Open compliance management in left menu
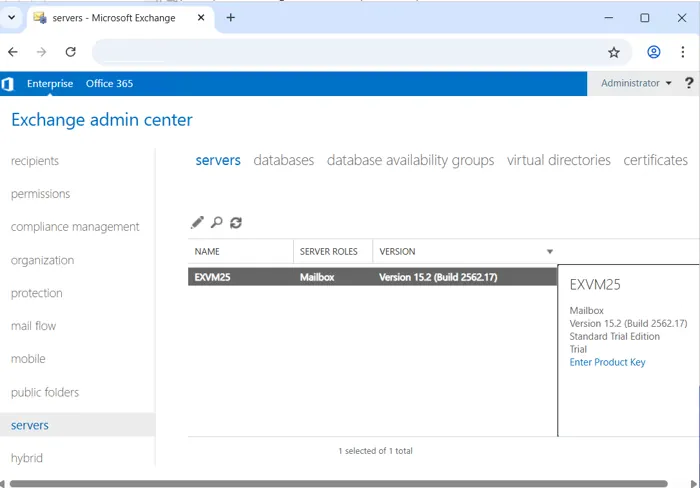700x488 pixels. click(x=75, y=227)
